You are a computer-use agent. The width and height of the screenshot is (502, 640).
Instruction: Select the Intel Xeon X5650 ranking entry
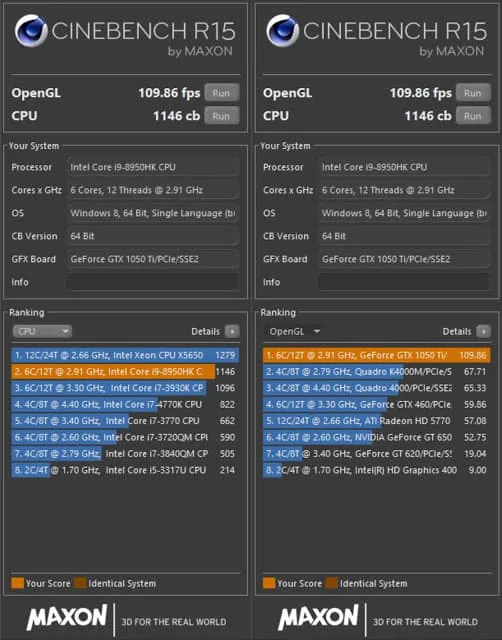tap(125, 356)
